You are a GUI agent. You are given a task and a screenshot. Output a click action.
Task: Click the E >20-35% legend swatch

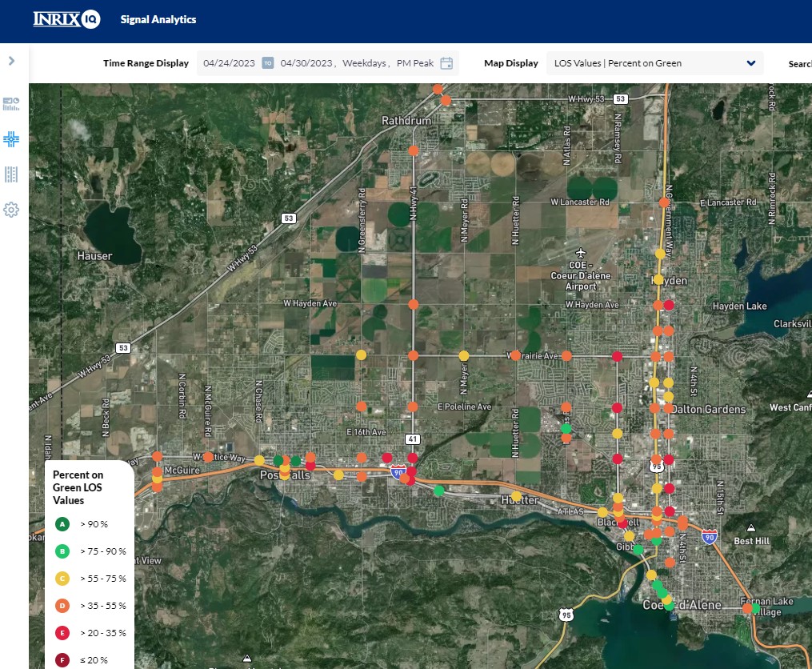tap(62, 633)
